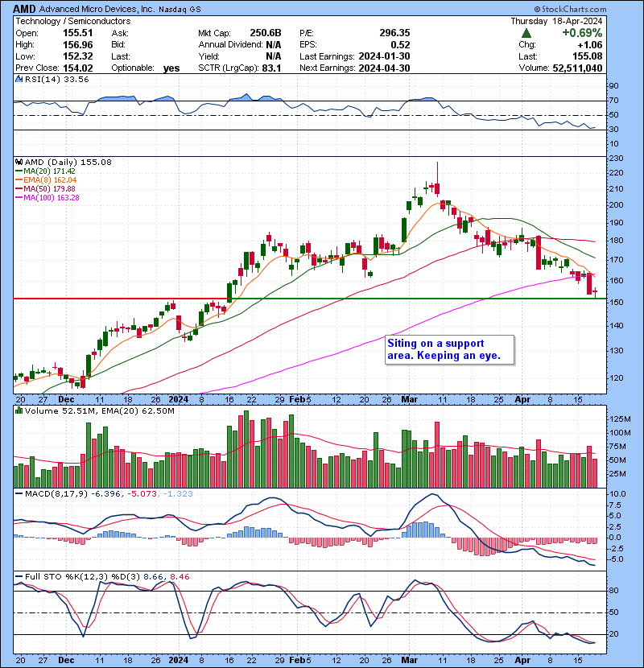Click the Thursday 18-Apr-2024 date
Viewport: 644px width, 668px height.
coord(556,21)
